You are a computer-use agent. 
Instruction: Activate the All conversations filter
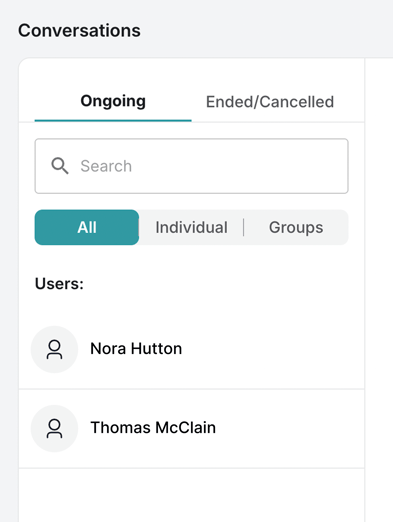[87, 227]
